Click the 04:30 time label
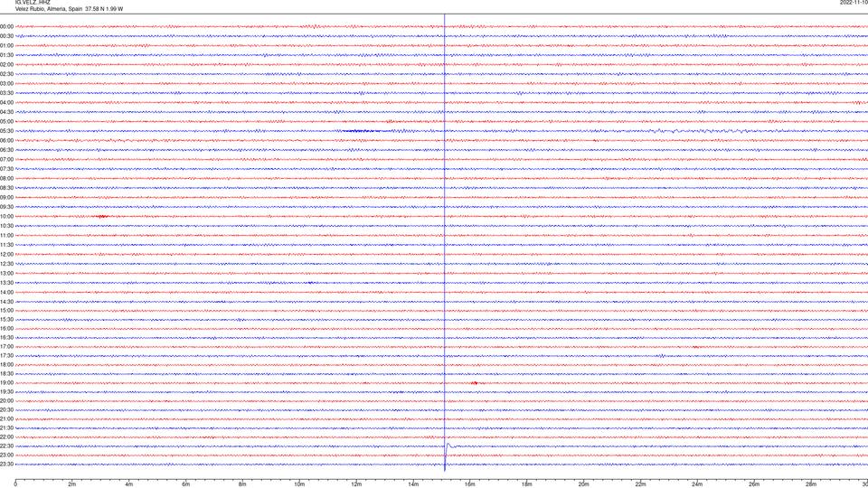Screen dimensions: 868x488 pyautogui.click(x=6, y=112)
